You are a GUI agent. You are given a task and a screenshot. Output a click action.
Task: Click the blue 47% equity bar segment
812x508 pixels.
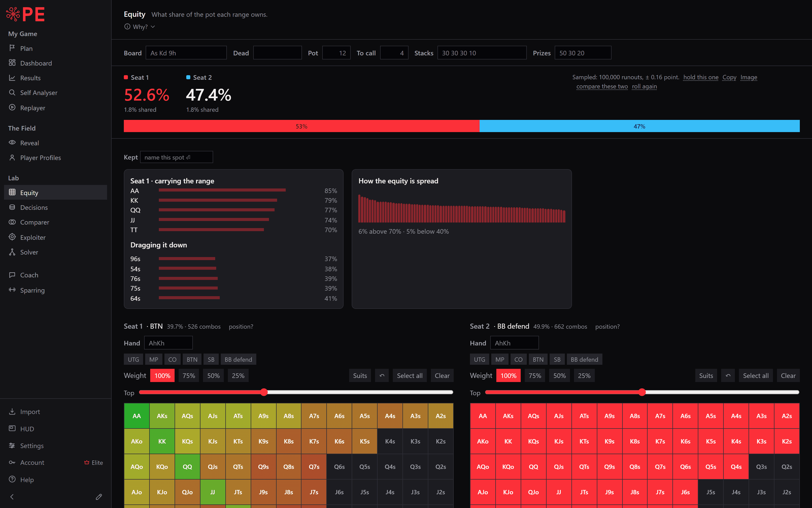pyautogui.click(x=639, y=126)
